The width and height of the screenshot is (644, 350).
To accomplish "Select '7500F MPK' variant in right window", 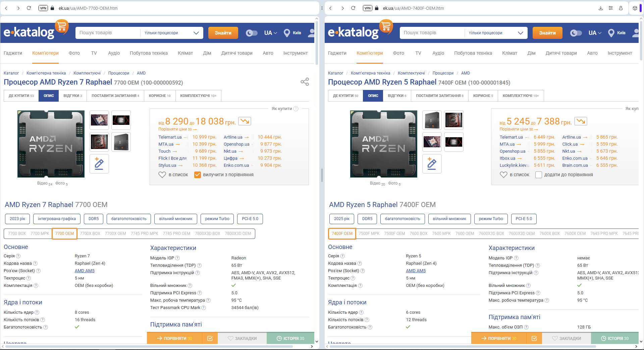I will pyautogui.click(x=369, y=234).
